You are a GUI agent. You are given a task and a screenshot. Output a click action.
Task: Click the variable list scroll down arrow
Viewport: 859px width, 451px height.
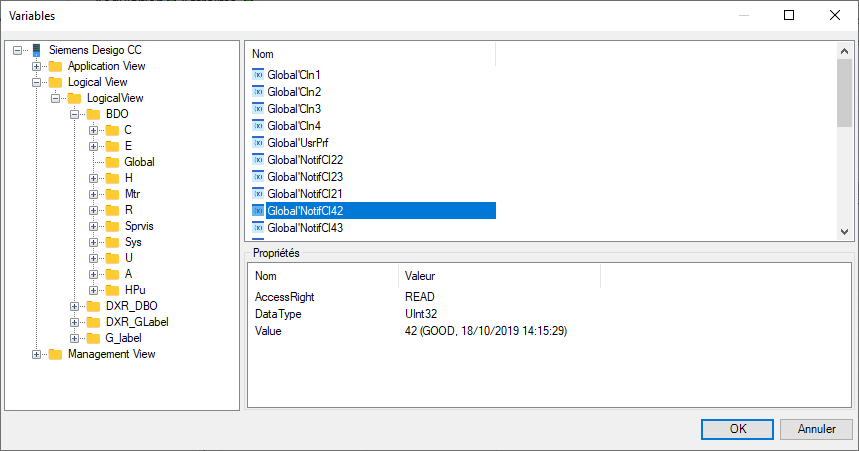pos(844,231)
